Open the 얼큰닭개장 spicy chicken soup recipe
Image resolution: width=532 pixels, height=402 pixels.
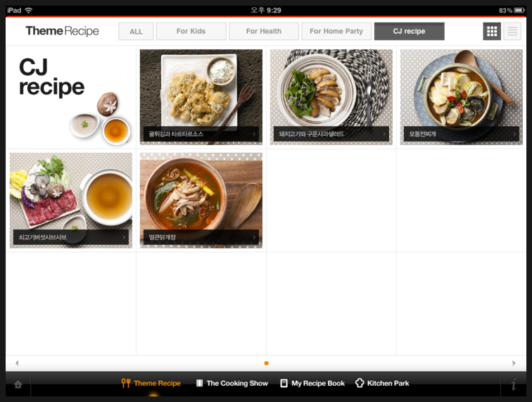point(201,201)
